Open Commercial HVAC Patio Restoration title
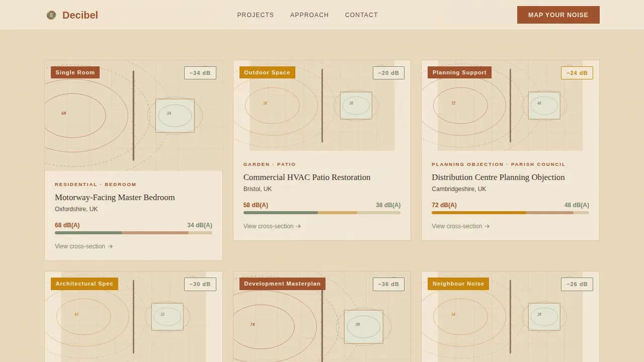The width and height of the screenshot is (644, 362). coord(307,177)
